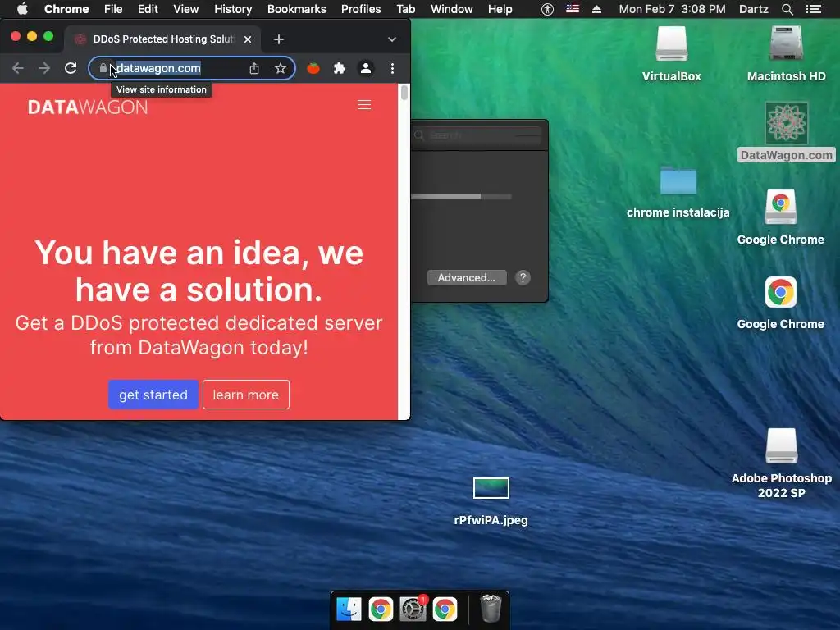840x630 pixels.
Task: Click the eject icon in menu bar
Action: (596, 9)
